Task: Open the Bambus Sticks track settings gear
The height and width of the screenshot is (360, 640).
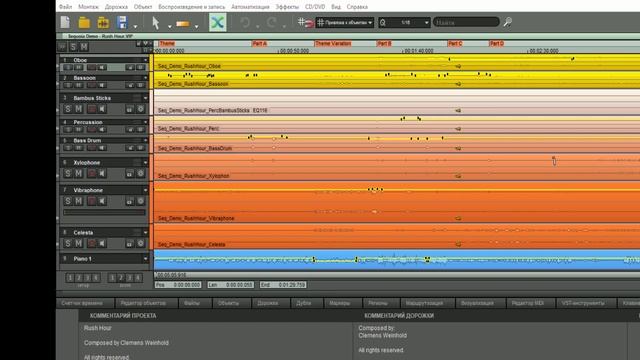Action: pyautogui.click(x=141, y=109)
